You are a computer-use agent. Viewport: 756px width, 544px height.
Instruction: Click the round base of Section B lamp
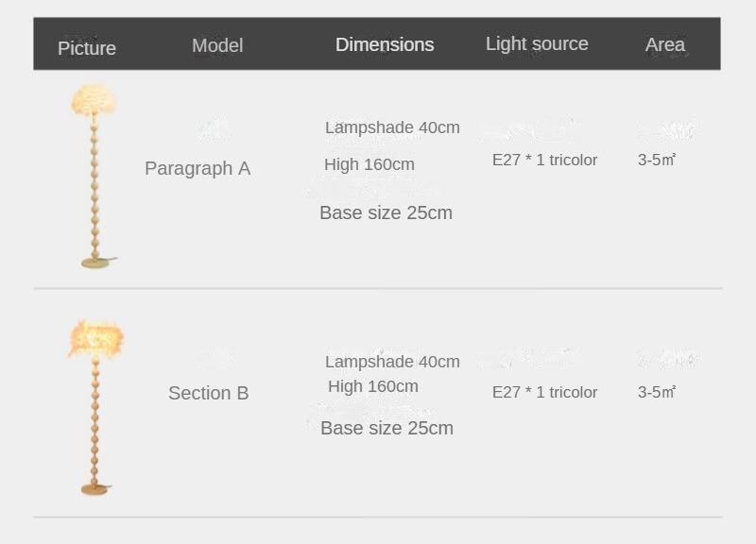click(94, 488)
